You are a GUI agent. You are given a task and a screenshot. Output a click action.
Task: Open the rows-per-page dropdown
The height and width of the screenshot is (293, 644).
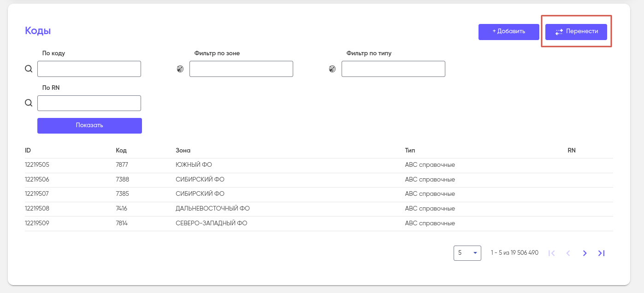(467, 253)
